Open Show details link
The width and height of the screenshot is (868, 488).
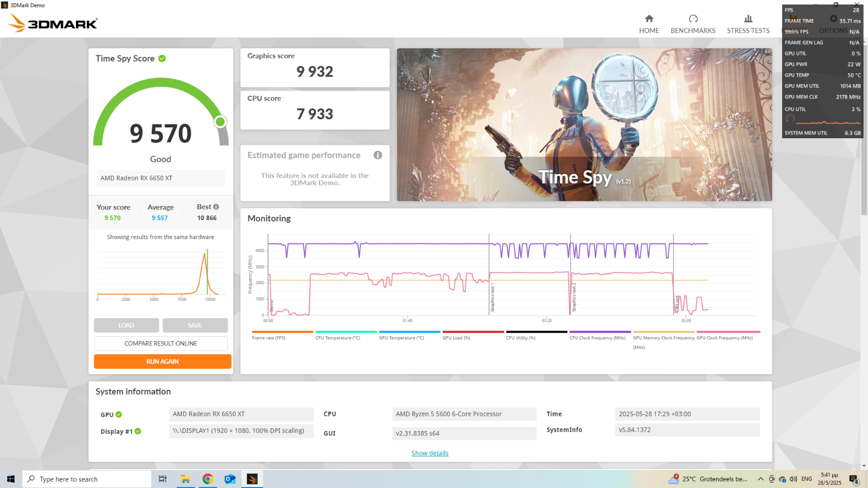(x=430, y=453)
